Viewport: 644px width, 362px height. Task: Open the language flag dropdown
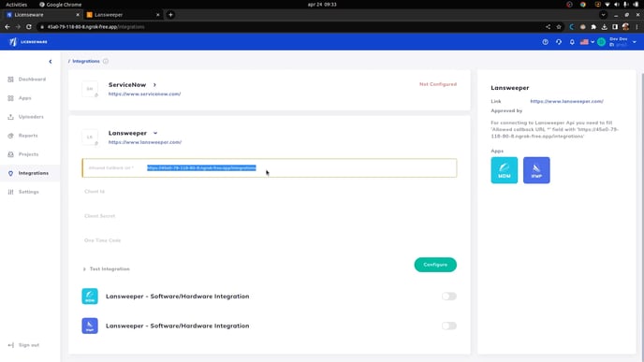tap(587, 42)
